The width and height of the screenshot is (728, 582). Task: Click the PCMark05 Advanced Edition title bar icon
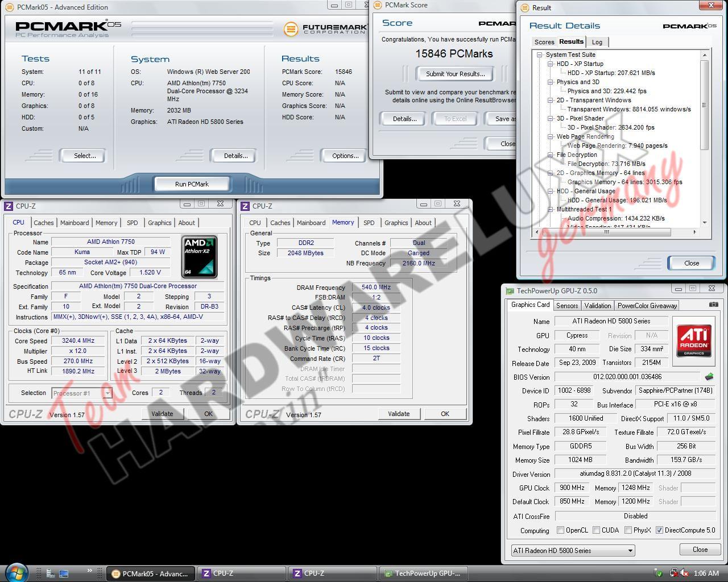tap(10, 7)
